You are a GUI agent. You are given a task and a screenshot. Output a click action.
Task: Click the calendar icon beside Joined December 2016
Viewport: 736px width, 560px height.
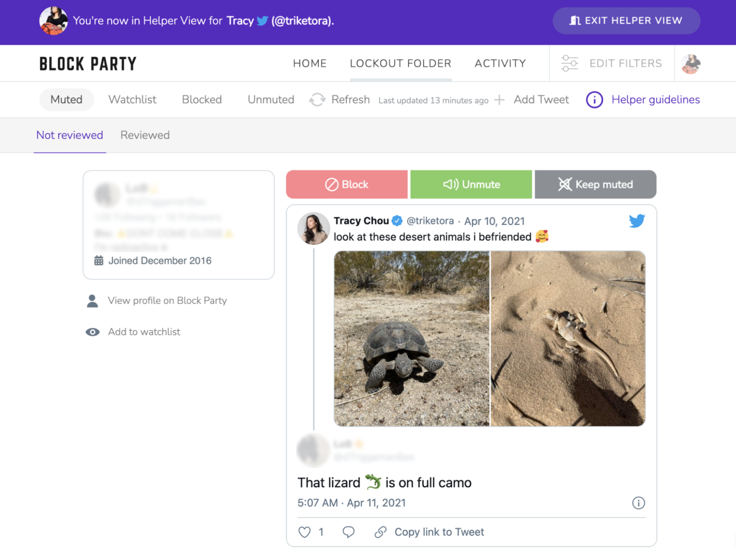tap(99, 261)
